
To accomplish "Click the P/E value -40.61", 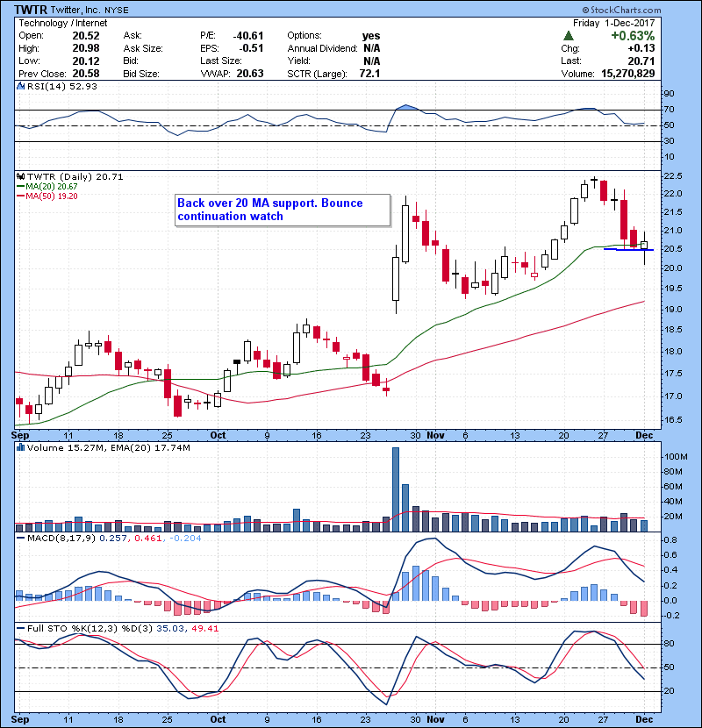I will (248, 36).
